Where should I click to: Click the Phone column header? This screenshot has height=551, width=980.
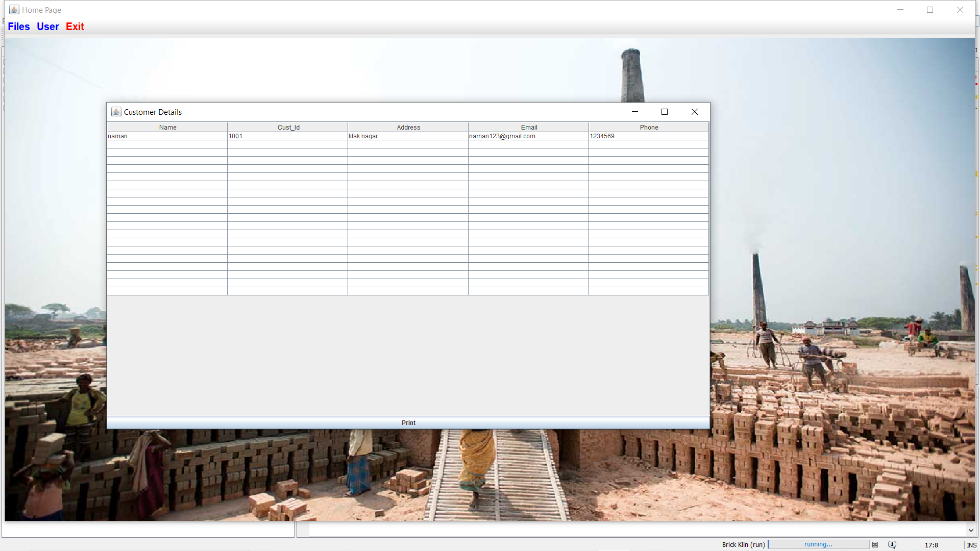649,127
